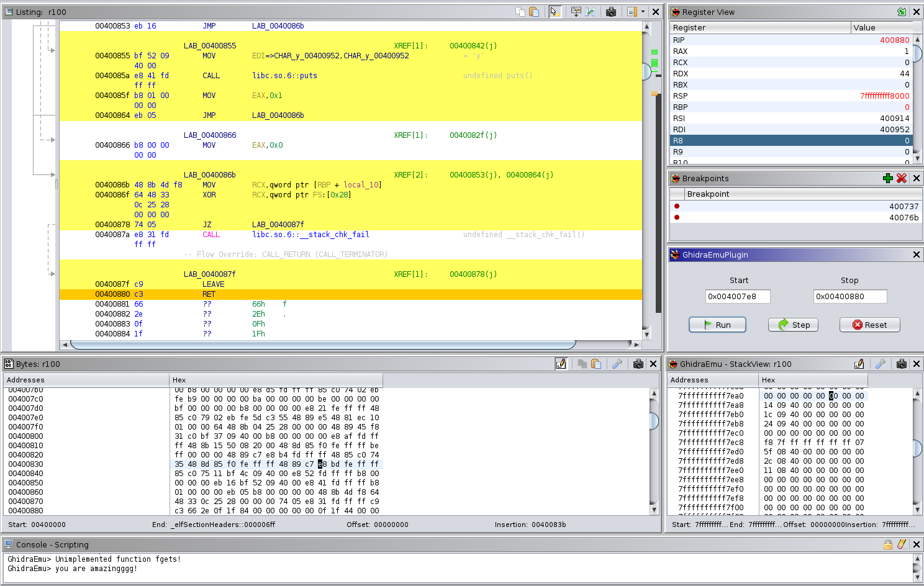Sort registers by Value column header
This screenshot has width=924, height=586.
coord(882,28)
